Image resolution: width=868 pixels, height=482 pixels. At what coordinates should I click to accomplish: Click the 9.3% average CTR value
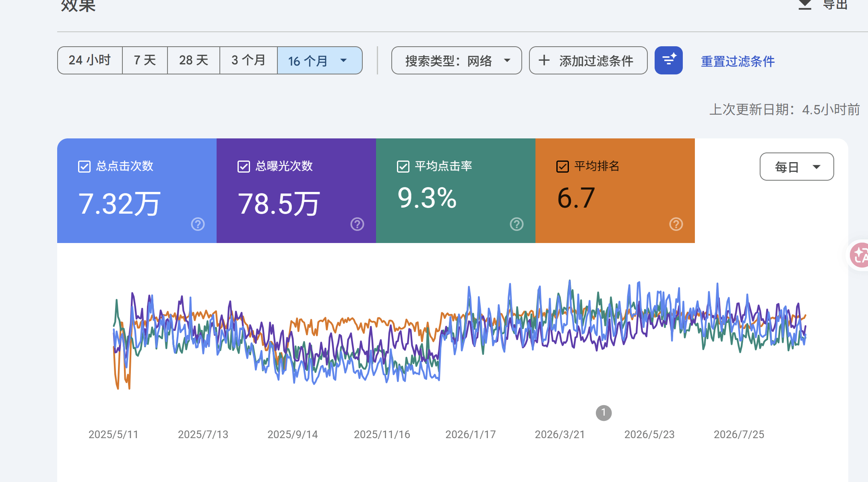pos(427,198)
